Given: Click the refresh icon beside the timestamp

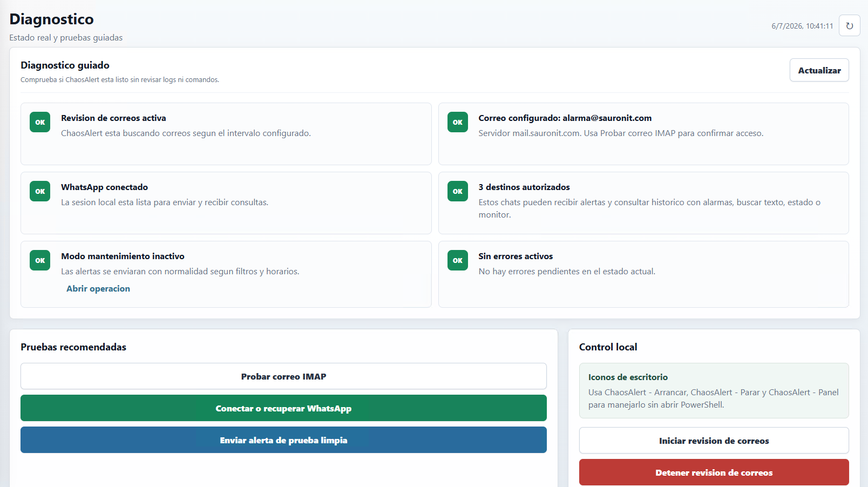Looking at the screenshot, I should pos(849,26).
